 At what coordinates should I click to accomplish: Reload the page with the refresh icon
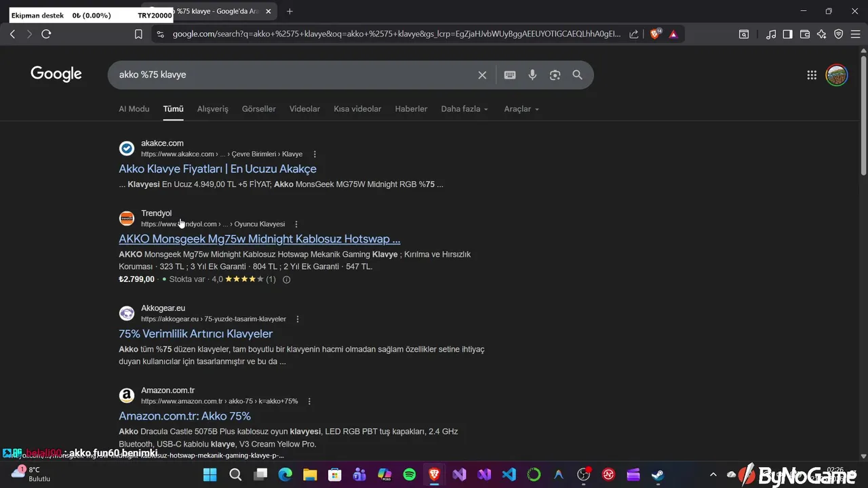pyautogui.click(x=46, y=34)
